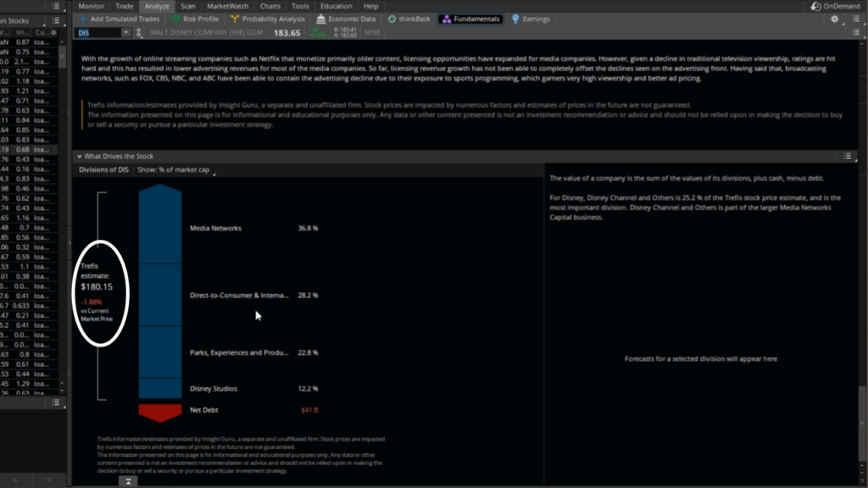Click the sidebar down arrow button
Image resolution: width=868 pixels, height=488 pixels.
pos(48,481)
